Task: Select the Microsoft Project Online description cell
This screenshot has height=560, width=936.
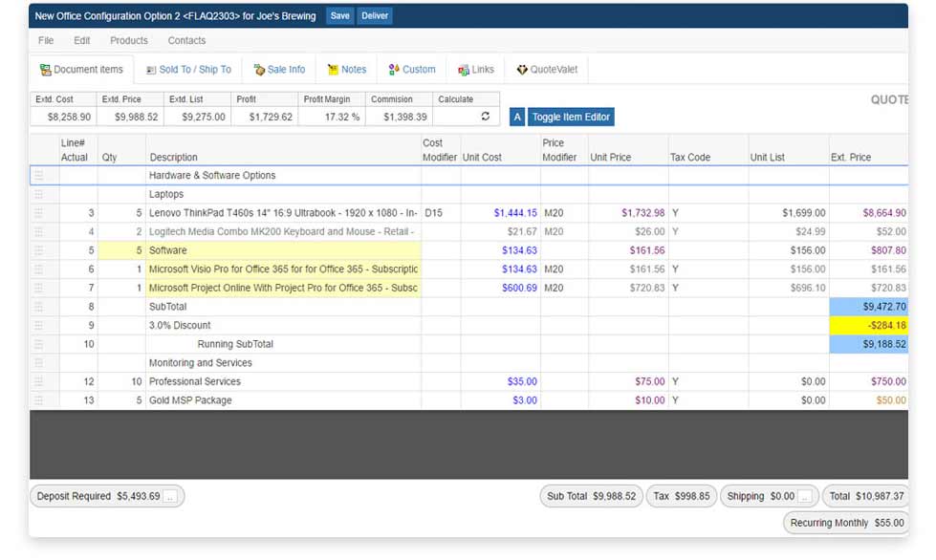Action: click(x=284, y=288)
